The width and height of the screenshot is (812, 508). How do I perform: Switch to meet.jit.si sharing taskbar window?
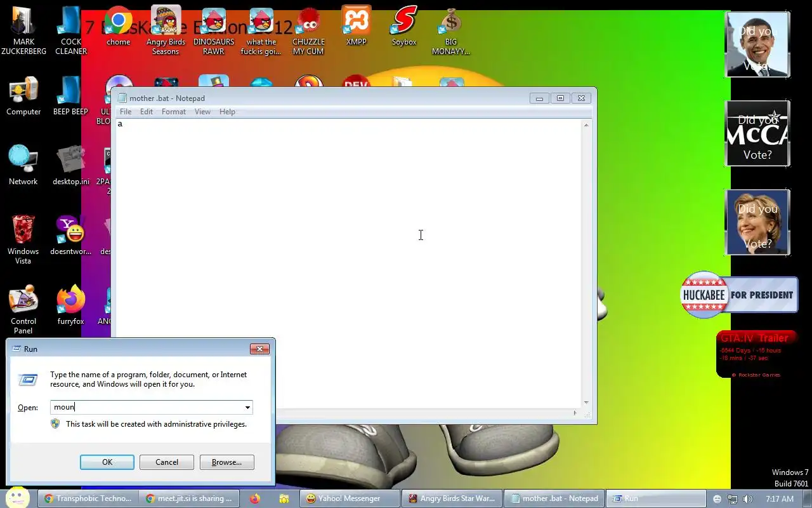click(x=190, y=498)
